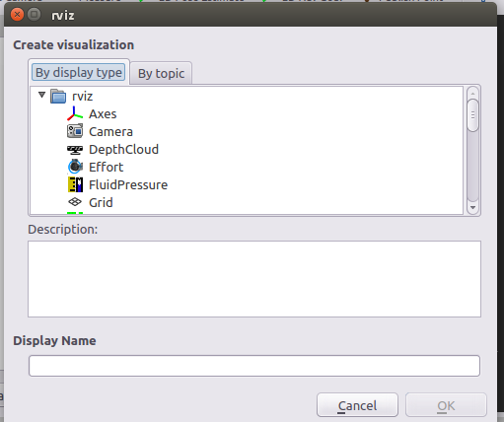Close the rviz dialog window
The height and width of the screenshot is (422, 504).
(17, 15)
